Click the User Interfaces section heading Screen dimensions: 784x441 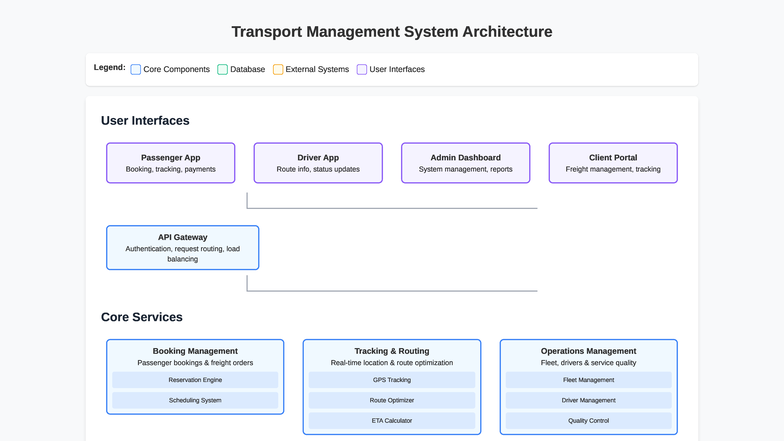coord(145,120)
